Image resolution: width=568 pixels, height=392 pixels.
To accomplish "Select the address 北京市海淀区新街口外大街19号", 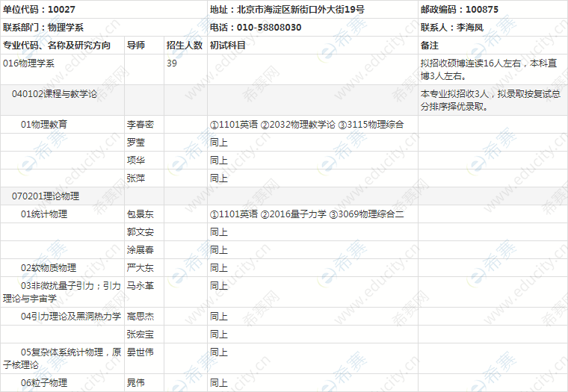I will [287, 10].
